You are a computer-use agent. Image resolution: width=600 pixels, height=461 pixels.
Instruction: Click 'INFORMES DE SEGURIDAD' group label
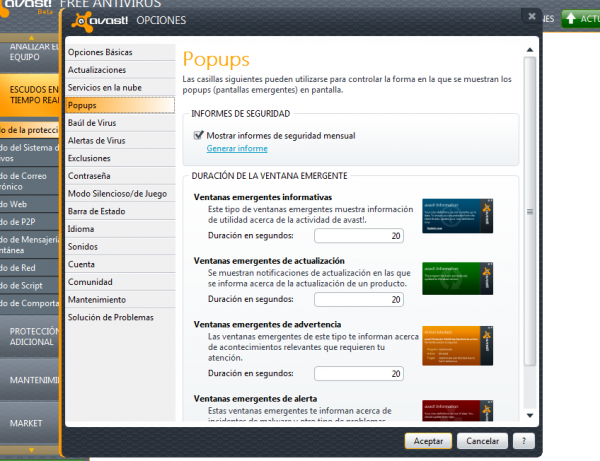[x=241, y=114]
